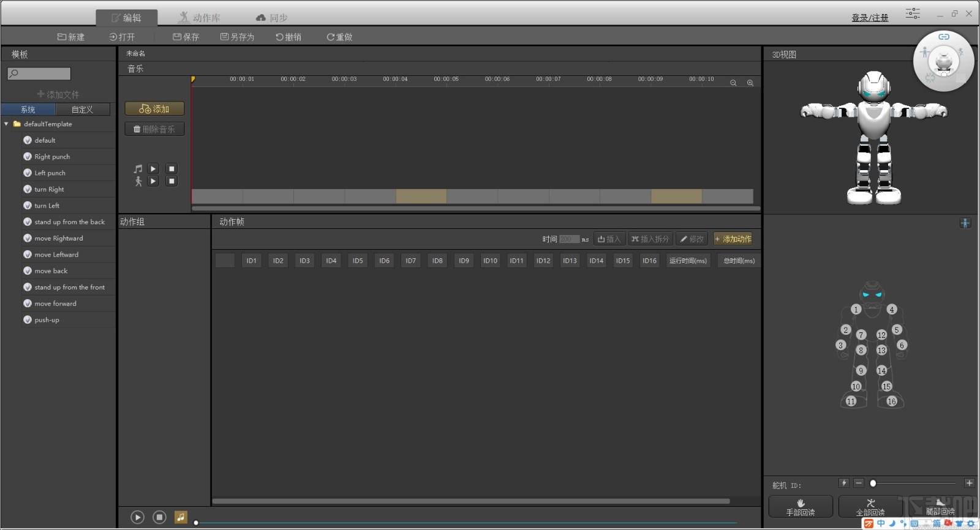980x530 pixels.
Task: Click the servo lightning bolt button
Action: tap(844, 483)
